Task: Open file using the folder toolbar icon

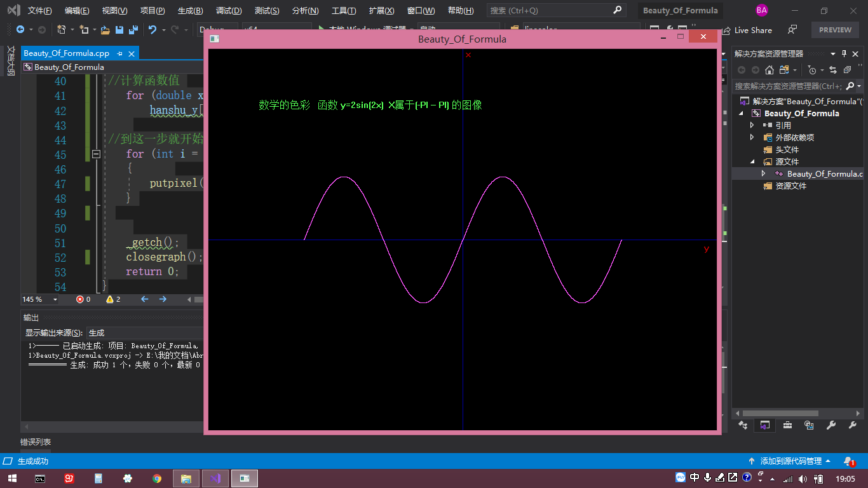Action: point(105,30)
